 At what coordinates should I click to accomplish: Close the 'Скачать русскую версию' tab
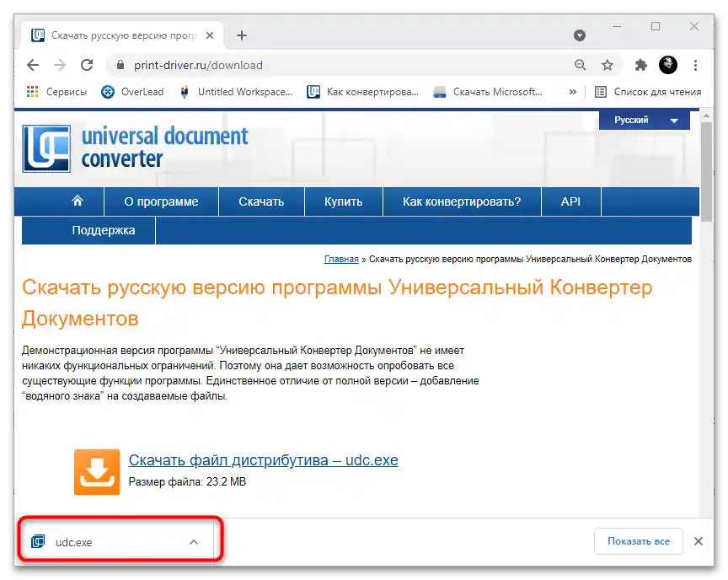point(210,35)
